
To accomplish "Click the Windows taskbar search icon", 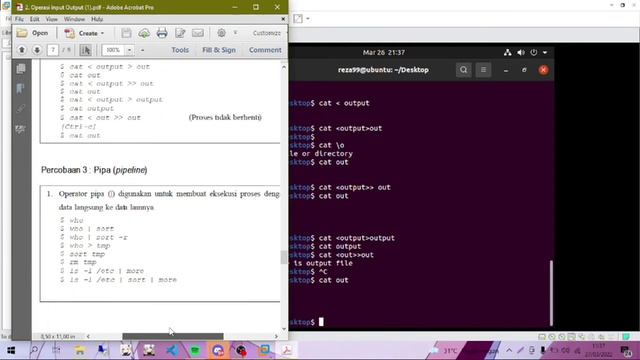I will 34,351.
